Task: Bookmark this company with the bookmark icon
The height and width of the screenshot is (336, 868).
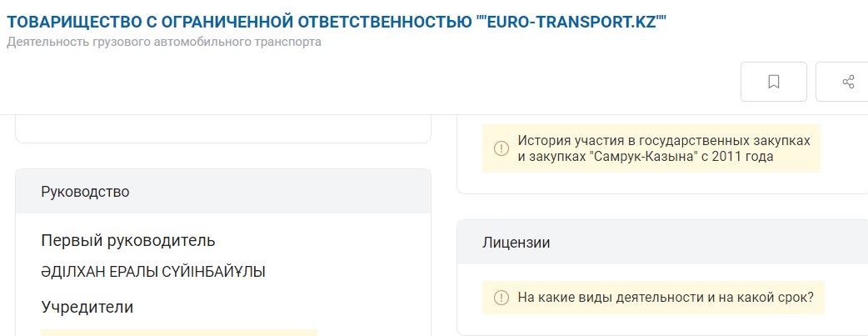Action: pos(773,82)
